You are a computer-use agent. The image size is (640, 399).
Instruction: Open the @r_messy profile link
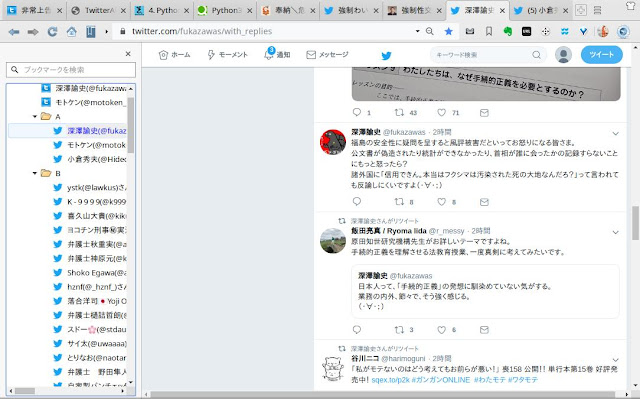pos(447,231)
